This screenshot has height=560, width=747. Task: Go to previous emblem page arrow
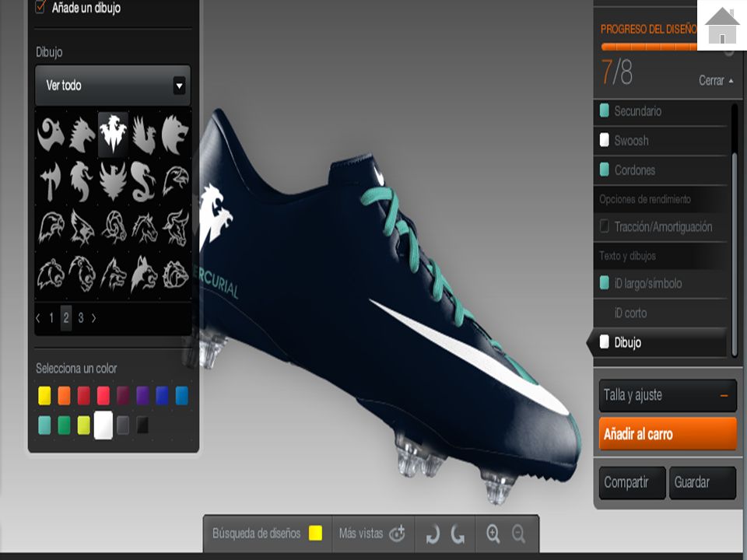click(x=38, y=318)
